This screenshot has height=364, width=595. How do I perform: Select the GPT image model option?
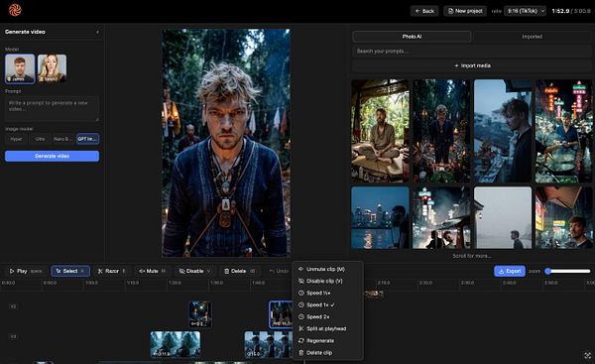[x=87, y=139]
